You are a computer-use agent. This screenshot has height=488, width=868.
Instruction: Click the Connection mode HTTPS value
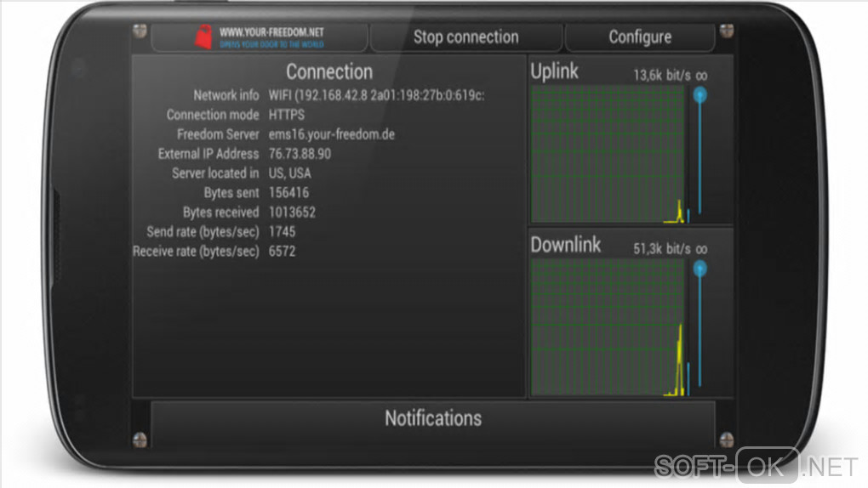(x=286, y=115)
